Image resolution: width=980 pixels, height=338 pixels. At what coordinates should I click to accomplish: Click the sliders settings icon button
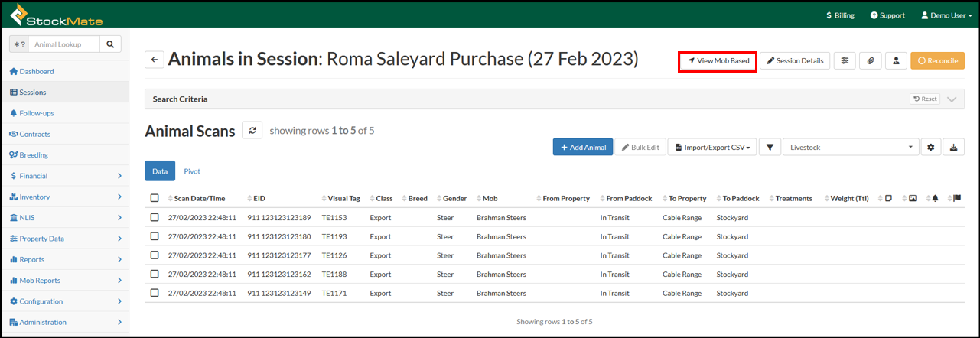coord(845,60)
